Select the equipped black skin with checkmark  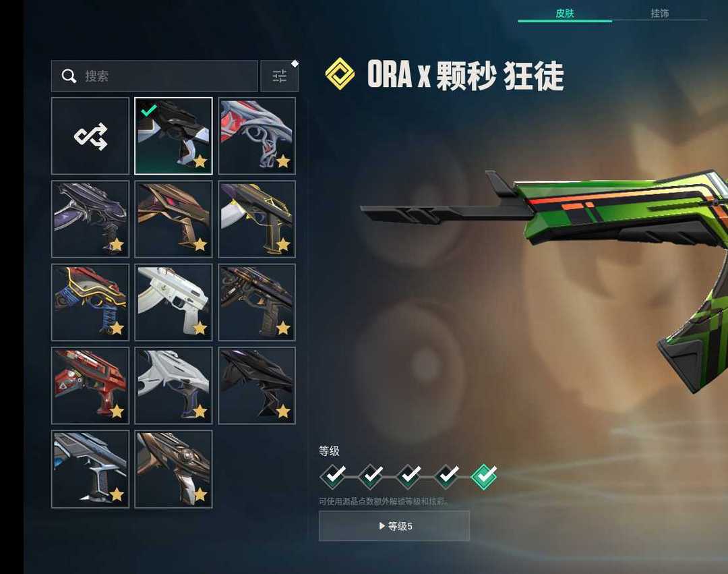tap(173, 136)
